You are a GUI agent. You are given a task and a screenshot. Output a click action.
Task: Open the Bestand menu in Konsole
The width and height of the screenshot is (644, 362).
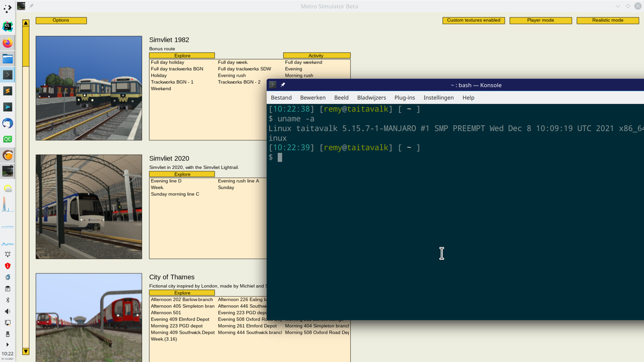281,98
